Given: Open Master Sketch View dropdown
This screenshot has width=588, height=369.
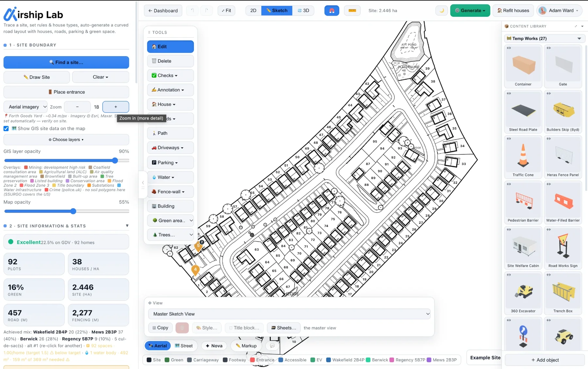Looking at the screenshot, I should point(289,314).
